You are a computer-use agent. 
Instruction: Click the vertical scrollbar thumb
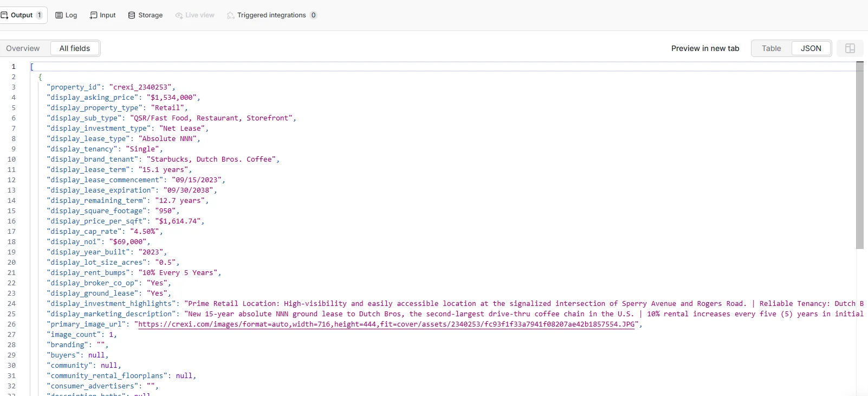coord(860,155)
